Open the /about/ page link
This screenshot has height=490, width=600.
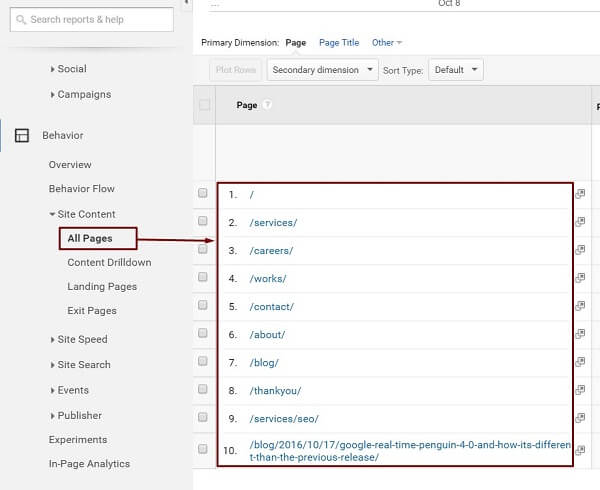coord(267,335)
